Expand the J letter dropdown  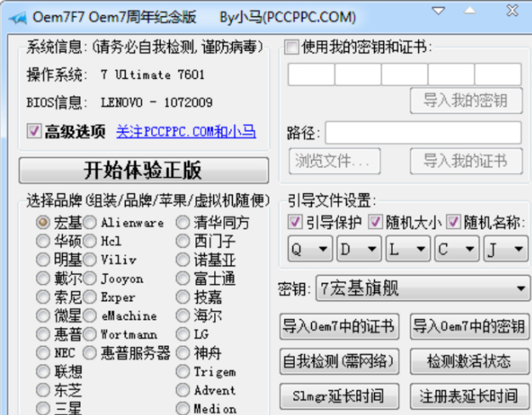click(x=505, y=249)
